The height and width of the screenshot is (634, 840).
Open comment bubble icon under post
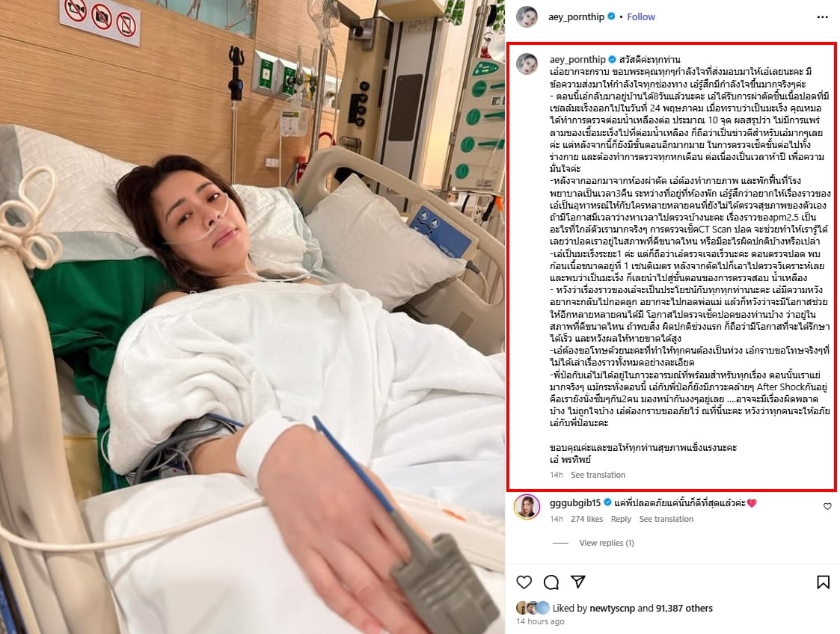click(551, 582)
